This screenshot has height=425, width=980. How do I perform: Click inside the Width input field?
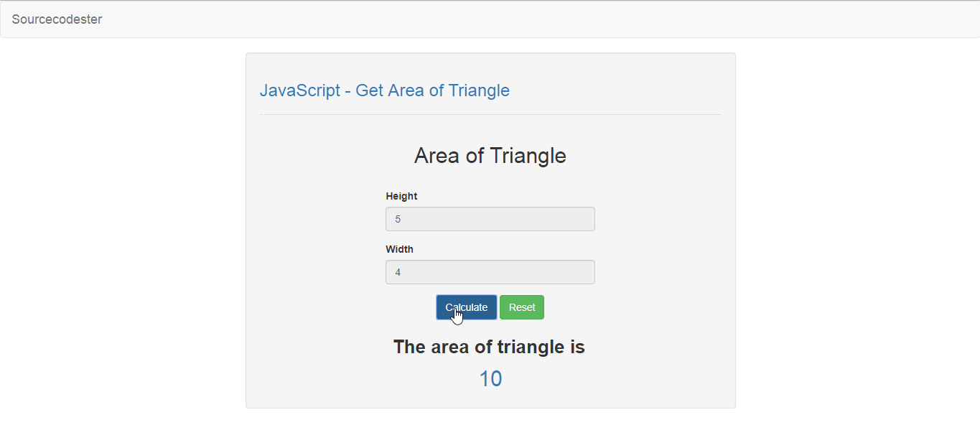[x=490, y=272]
